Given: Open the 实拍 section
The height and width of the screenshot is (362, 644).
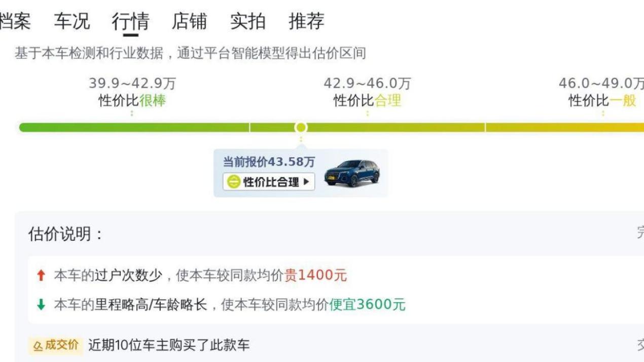Looking at the screenshot, I should pos(247,21).
